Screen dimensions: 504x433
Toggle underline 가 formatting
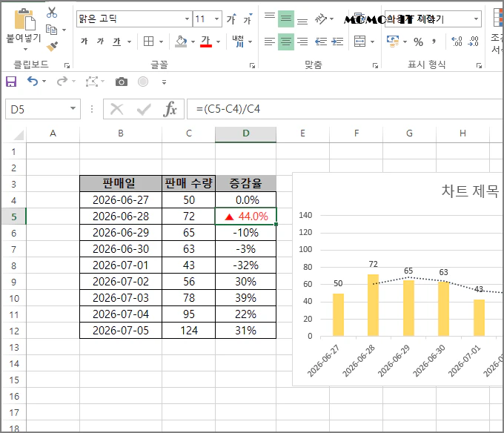point(116,42)
